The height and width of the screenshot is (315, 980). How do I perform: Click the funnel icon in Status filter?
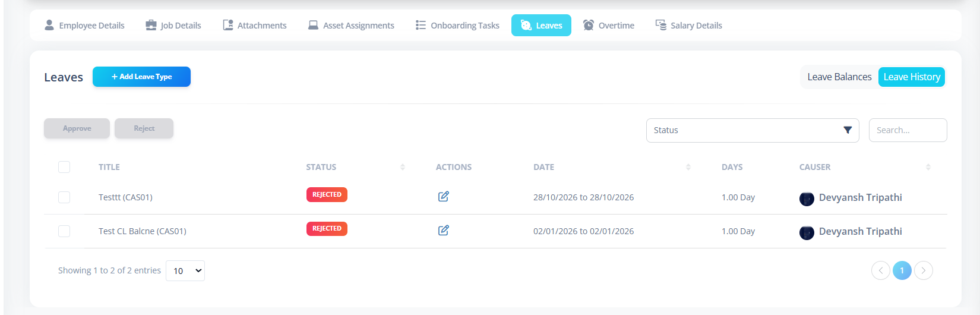[x=848, y=130]
